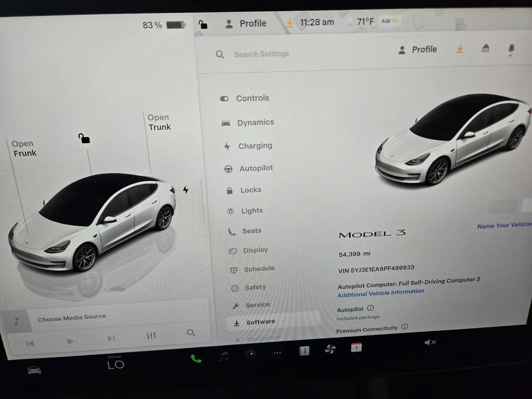This screenshot has height=399, width=532.
Task: Tap the Search Settings input field
Action: click(261, 54)
